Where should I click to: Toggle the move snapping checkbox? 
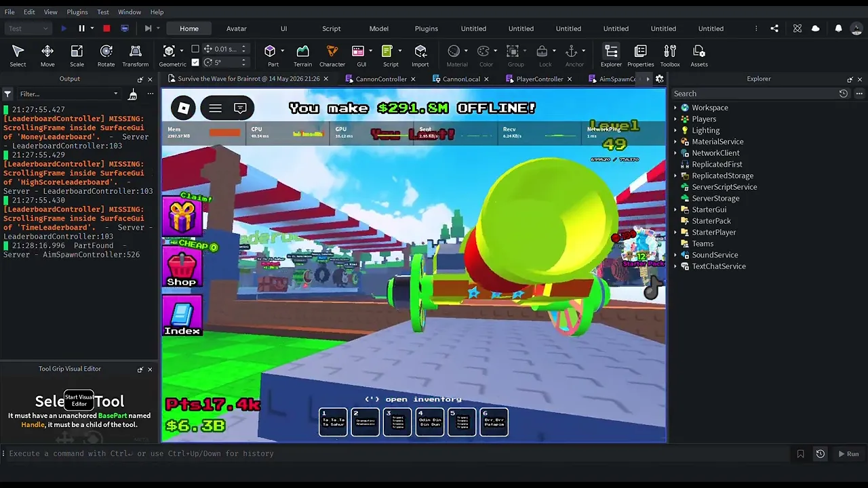pyautogui.click(x=195, y=49)
